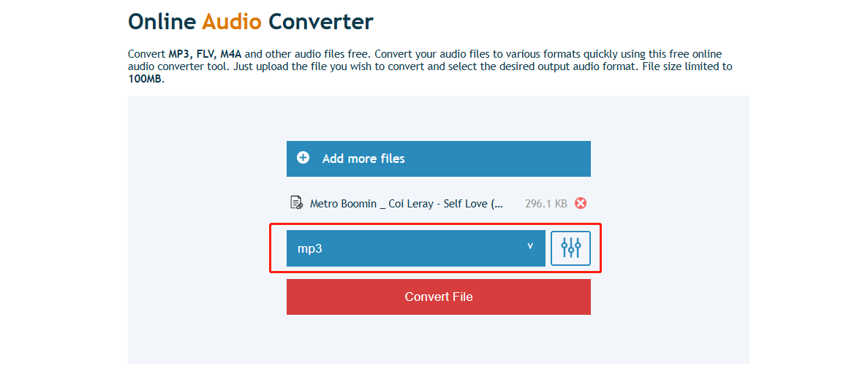Screen dimensions: 868x382
Task: Click the bold MP3 text in description
Action: [180, 54]
